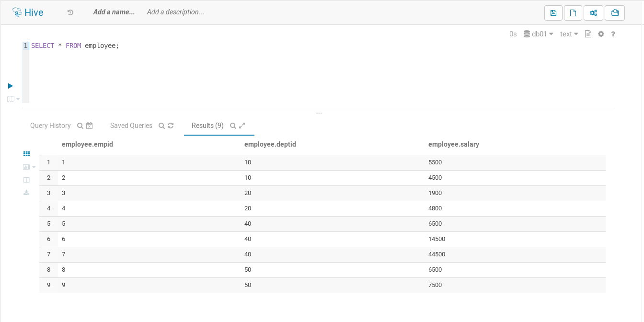The width and height of the screenshot is (644, 322).
Task: Open the workflow gears icon
Action: tap(593, 13)
